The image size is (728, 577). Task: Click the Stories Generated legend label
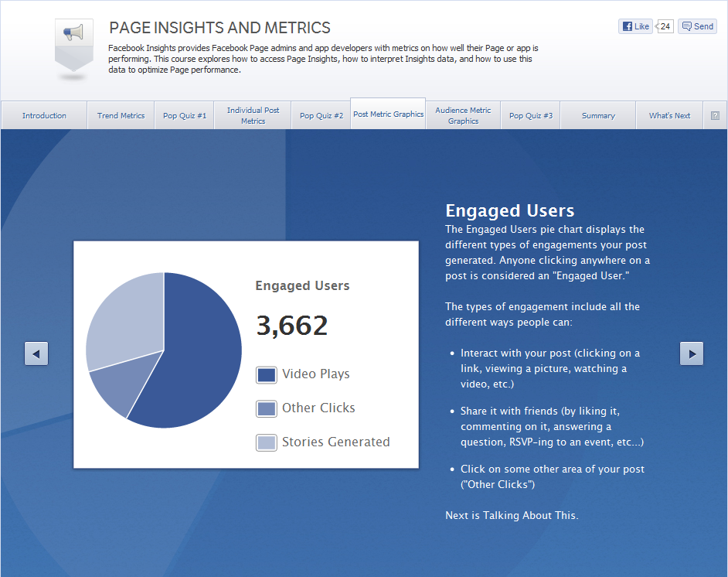pos(335,442)
